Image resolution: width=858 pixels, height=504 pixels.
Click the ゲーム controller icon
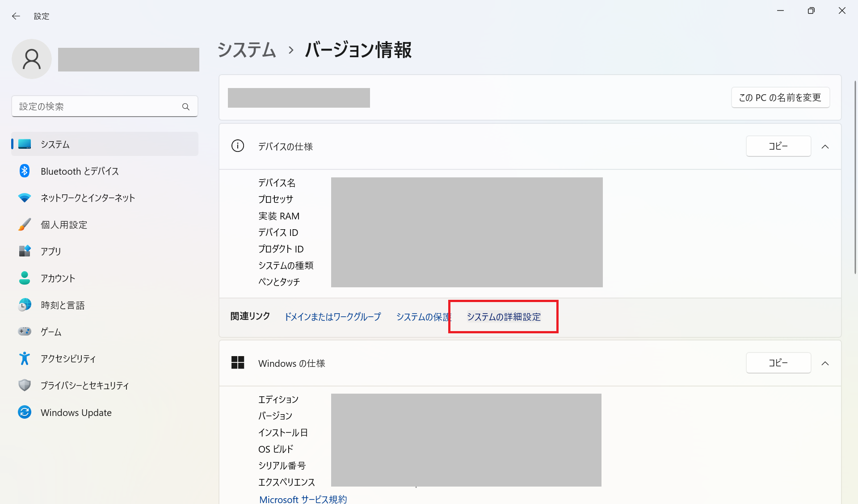click(x=25, y=332)
